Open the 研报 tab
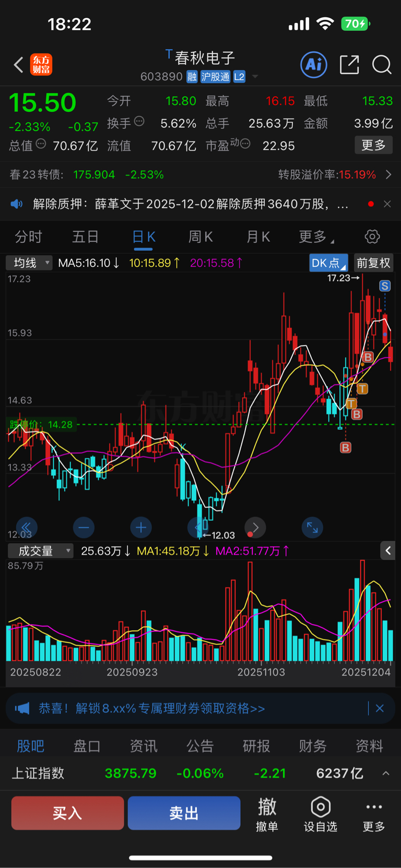This screenshot has height=868, width=401. (x=256, y=746)
